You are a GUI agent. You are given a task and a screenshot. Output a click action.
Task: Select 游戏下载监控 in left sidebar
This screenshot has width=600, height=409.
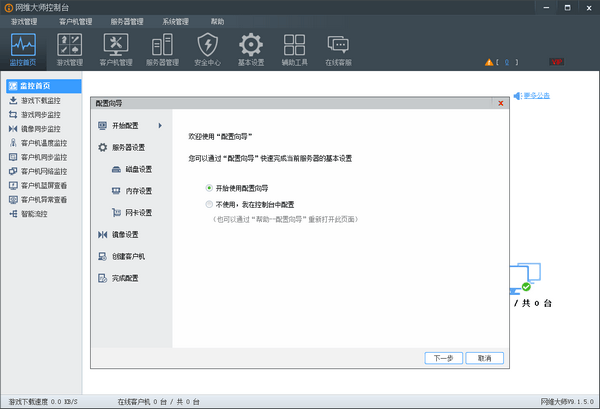[40, 101]
